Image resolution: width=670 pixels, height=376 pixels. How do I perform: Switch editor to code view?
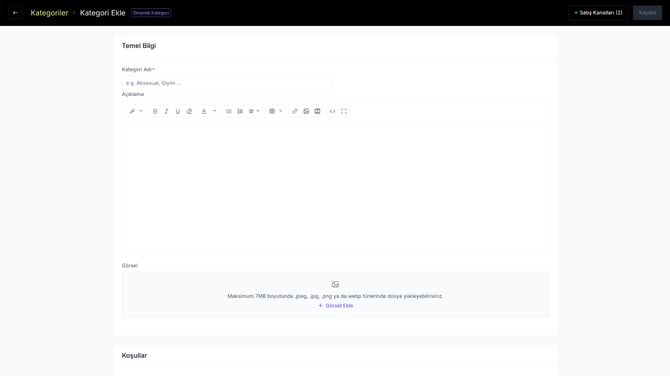332,111
